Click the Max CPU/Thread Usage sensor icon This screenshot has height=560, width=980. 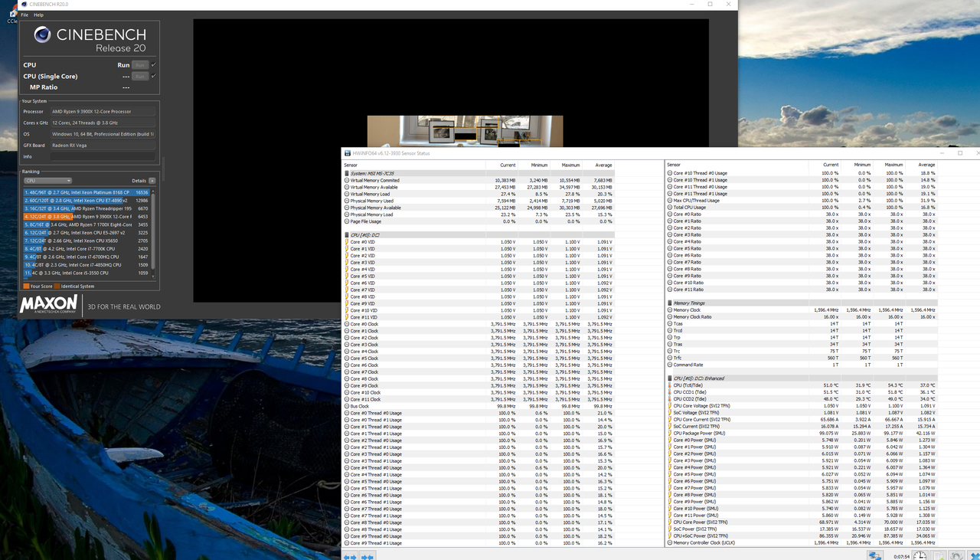[x=670, y=201]
